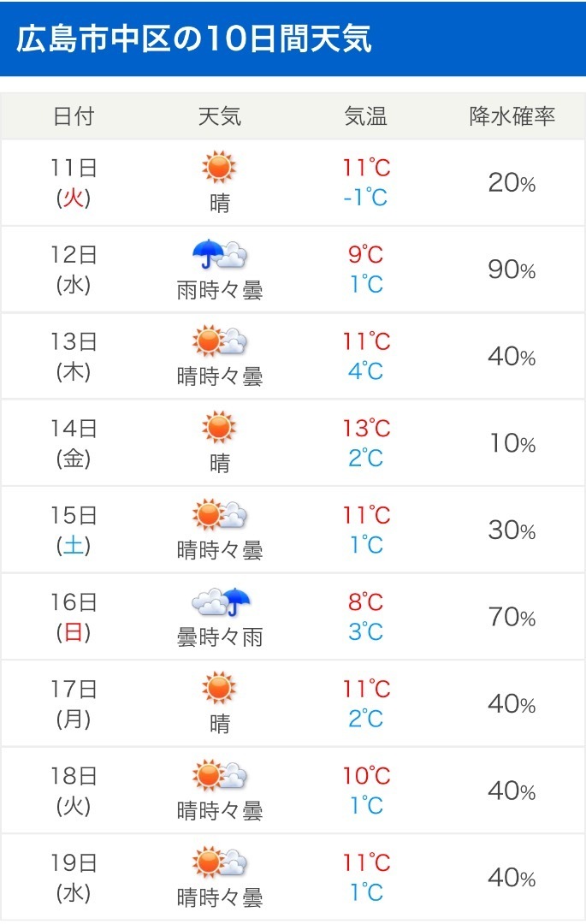Image resolution: width=586 pixels, height=924 pixels.
Task: Click the title 広島市中区の10日間天気
Action: (194, 38)
